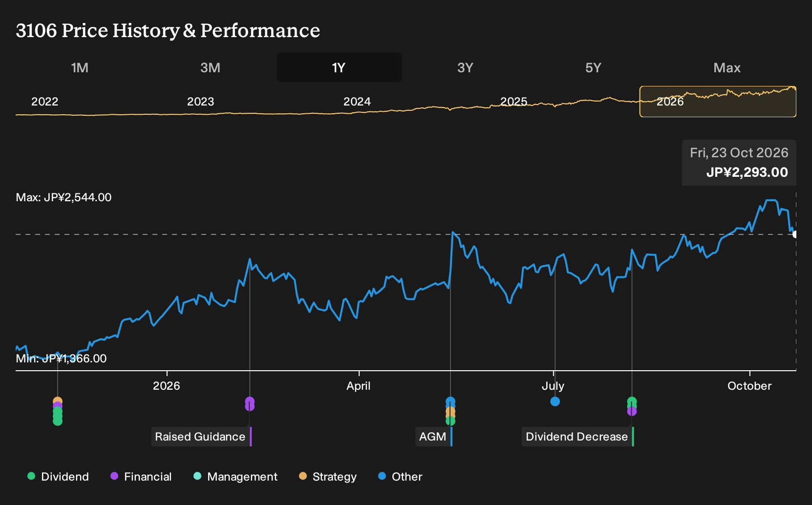Screen dimensions: 812x505
Task: Toggle the Management legend filter
Action: [235, 477]
